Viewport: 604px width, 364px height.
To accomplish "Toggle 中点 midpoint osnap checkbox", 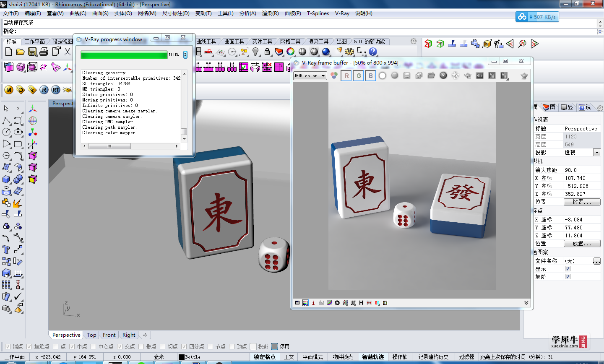I will click(x=72, y=346).
